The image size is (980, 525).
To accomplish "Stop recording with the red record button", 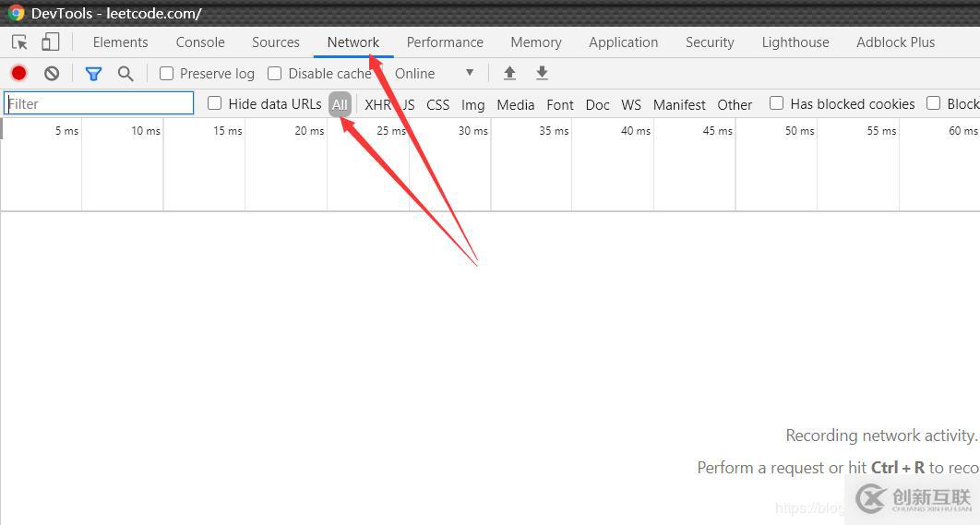I will (x=18, y=73).
